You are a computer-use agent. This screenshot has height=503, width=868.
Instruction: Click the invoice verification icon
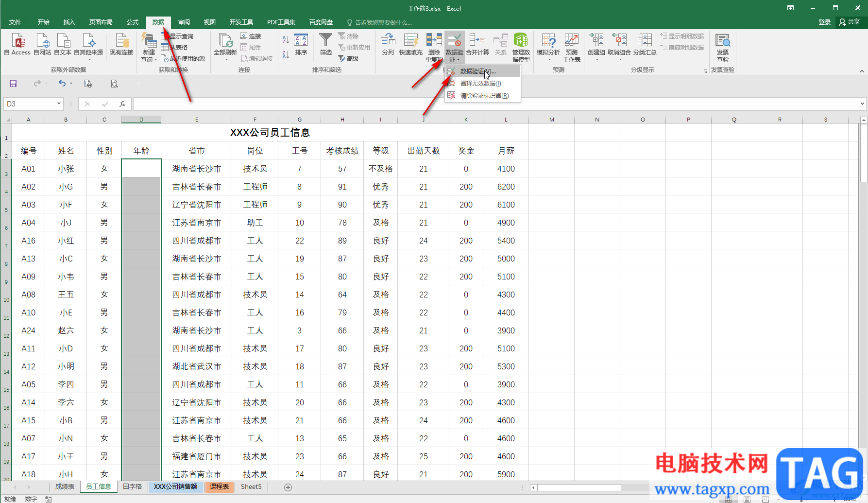pyautogui.click(x=723, y=48)
